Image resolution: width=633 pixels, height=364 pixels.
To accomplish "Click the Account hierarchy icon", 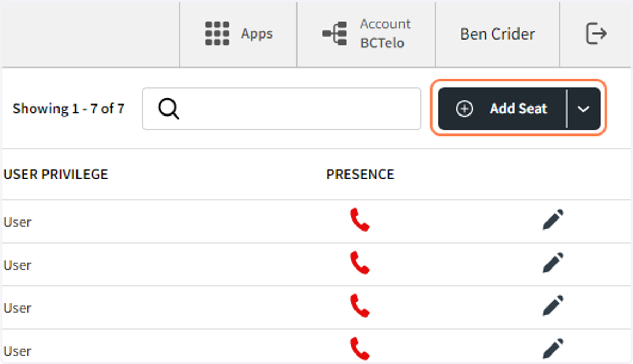I will 334,34.
